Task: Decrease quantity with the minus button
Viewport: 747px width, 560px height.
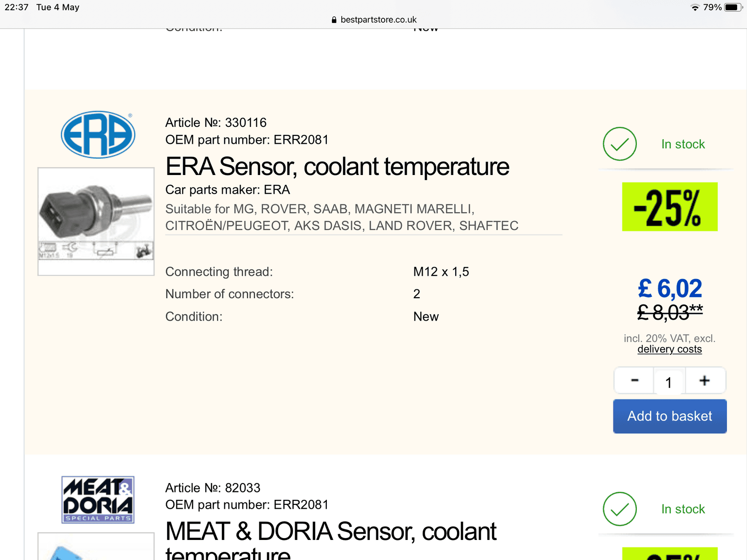Action: pyautogui.click(x=634, y=380)
